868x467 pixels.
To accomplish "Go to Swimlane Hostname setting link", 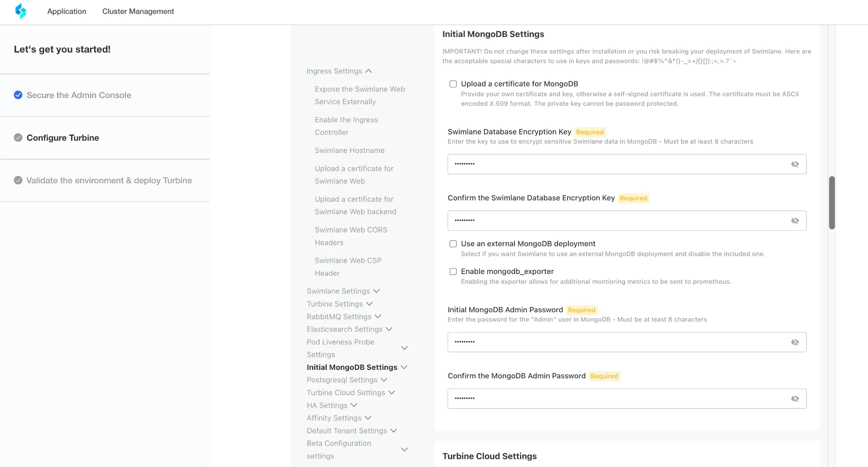I will [x=350, y=150].
